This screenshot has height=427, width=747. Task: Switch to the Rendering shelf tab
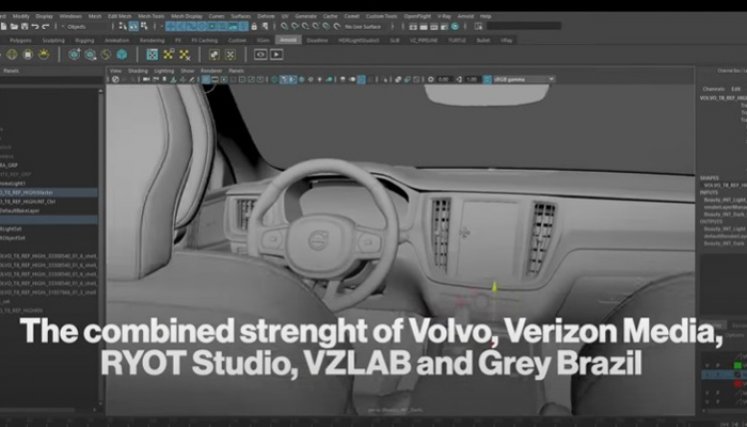click(x=152, y=41)
